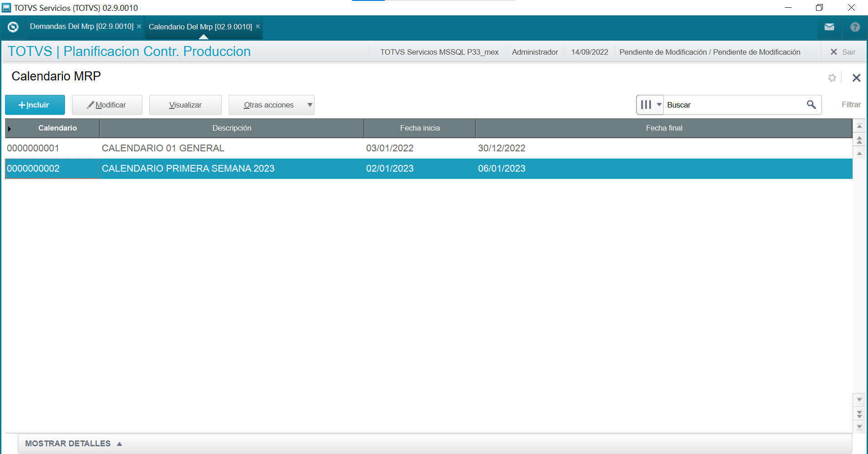Image resolution: width=868 pixels, height=454 pixels.
Task: Sort by the Descripción column header
Action: tap(232, 128)
